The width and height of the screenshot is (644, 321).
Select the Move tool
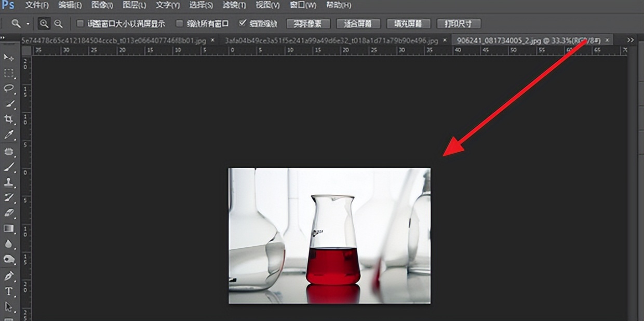[x=8, y=57]
